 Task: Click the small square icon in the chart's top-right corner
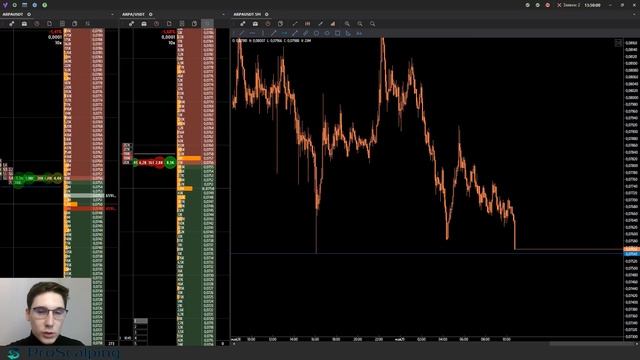tap(618, 43)
